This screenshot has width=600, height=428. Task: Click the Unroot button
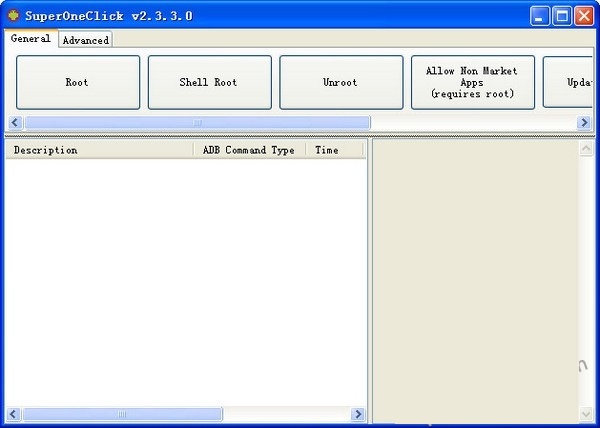coord(341,82)
